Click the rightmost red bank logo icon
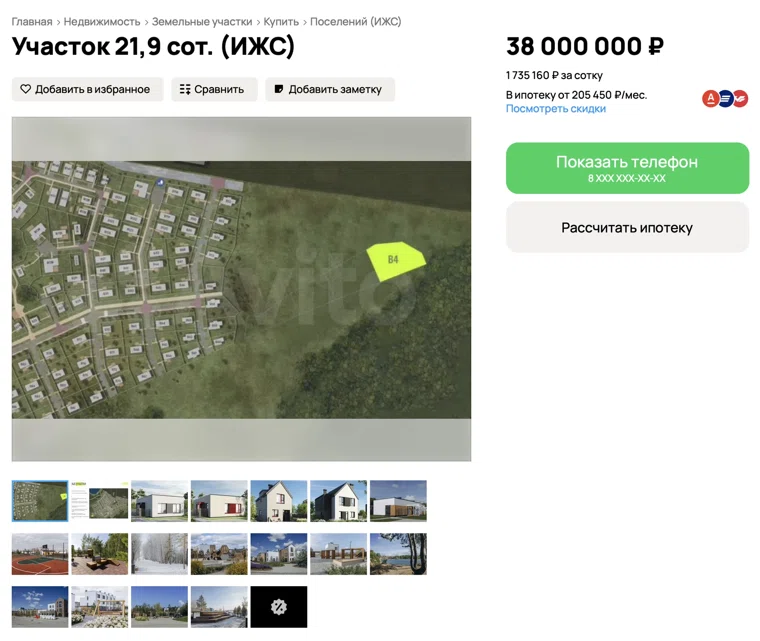 (x=740, y=98)
